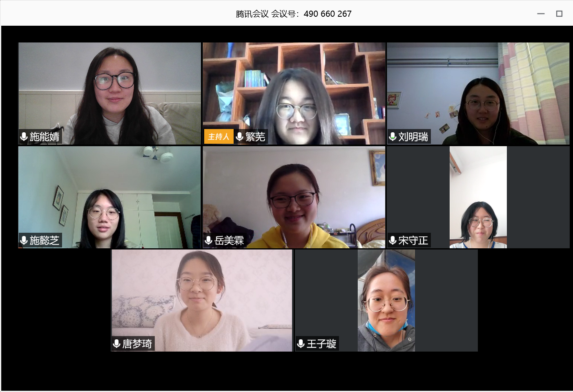
Task: Select 王子璇's portrait video tile
Action: (386, 301)
